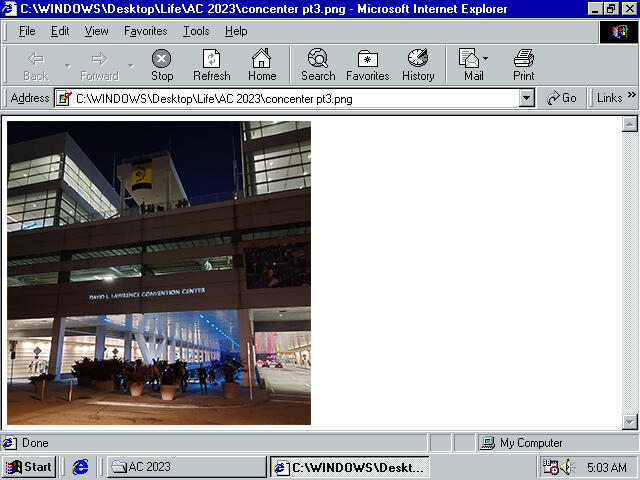Open the File menu
Viewport: 640px width, 480px height.
[x=27, y=31]
